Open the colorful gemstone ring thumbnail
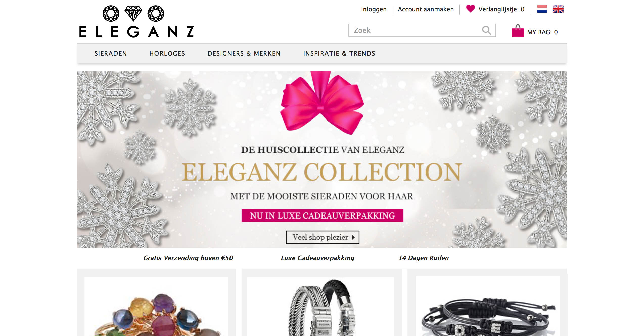Screen dimensions: 644x336 pos(156,306)
